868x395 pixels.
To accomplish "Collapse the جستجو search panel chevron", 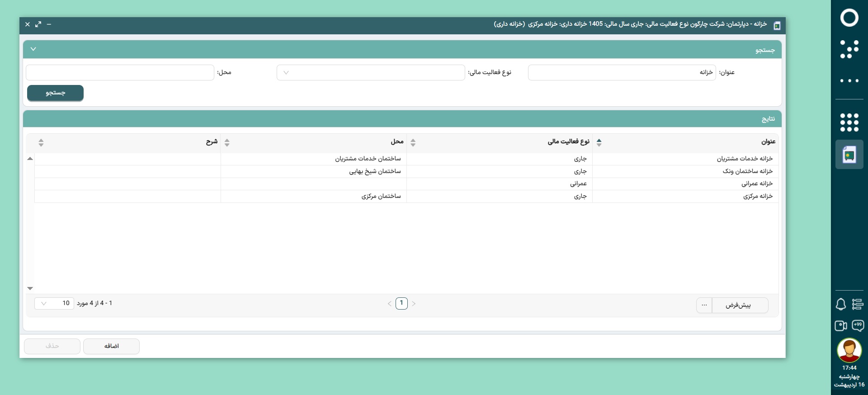I will click(x=33, y=49).
